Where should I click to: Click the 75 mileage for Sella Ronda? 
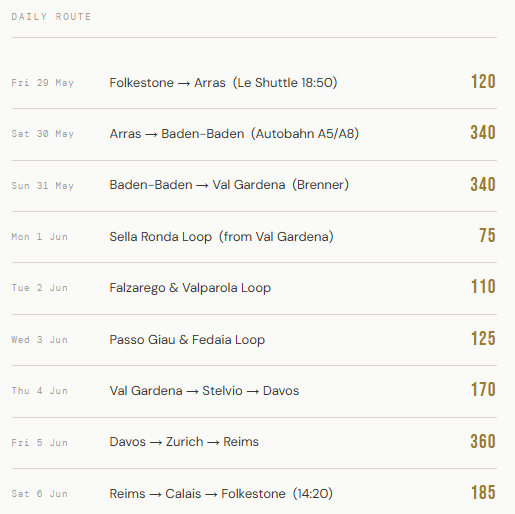487,236
